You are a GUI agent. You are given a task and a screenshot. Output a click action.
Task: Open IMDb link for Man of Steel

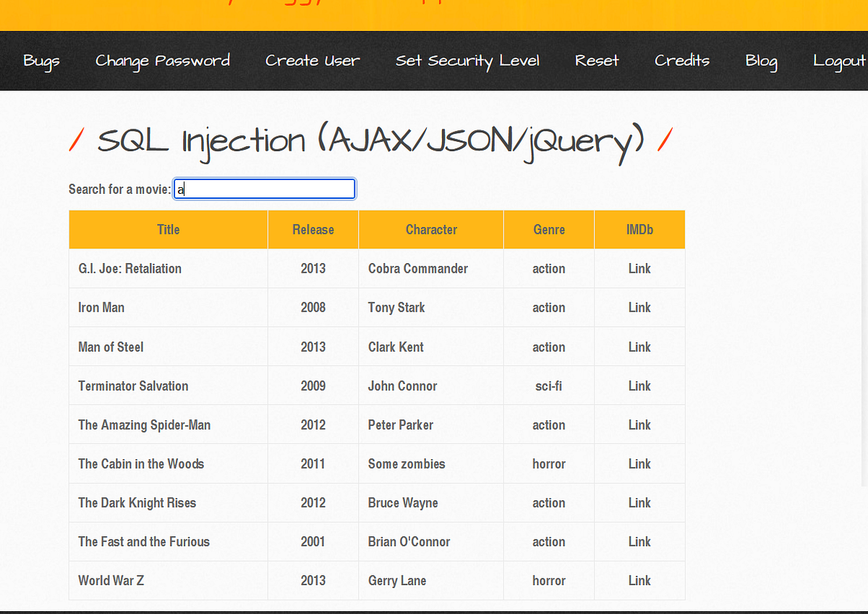pyautogui.click(x=639, y=346)
